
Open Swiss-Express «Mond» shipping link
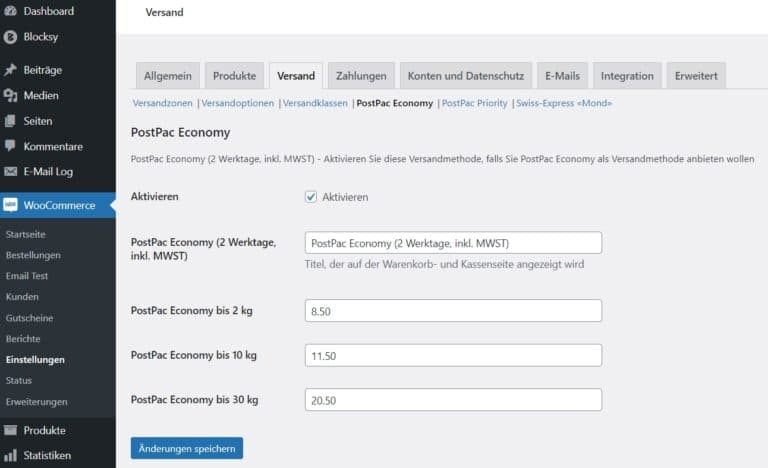[x=564, y=103]
